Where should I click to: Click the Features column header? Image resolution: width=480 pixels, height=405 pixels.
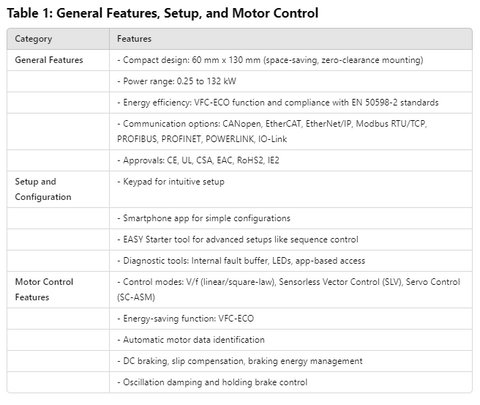pos(291,39)
